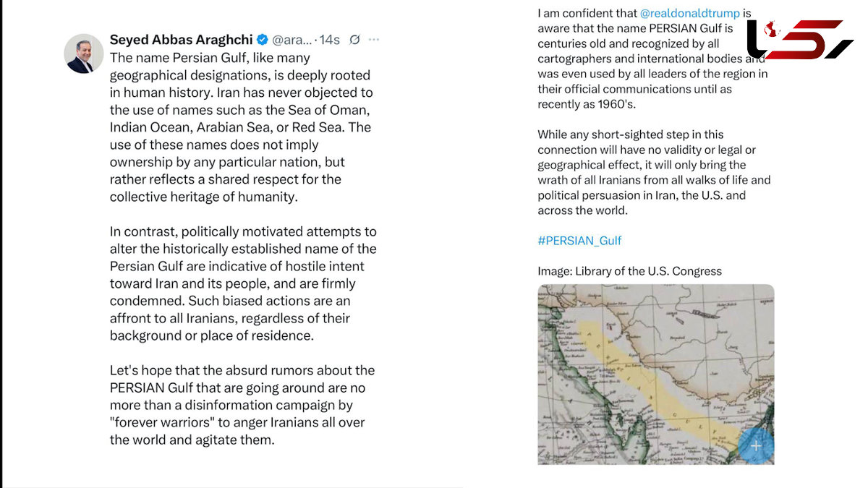Image resolution: width=868 pixels, height=488 pixels.
Task: Click the paragraph beginning "I am confident"
Action: point(653,59)
